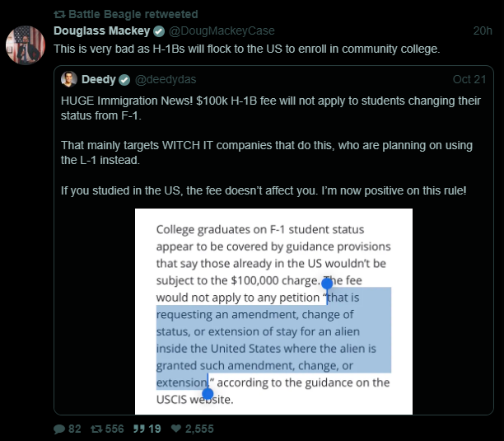The height and width of the screenshot is (441, 504).
Task: Click the upper blue text selection handle
Action: [327, 284]
